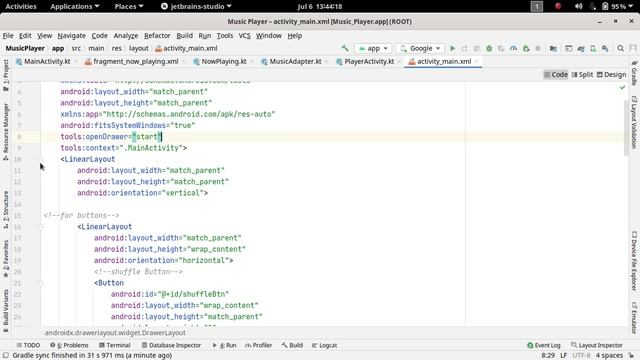
Task: Click the Activities button in top bar
Action: coord(21,6)
